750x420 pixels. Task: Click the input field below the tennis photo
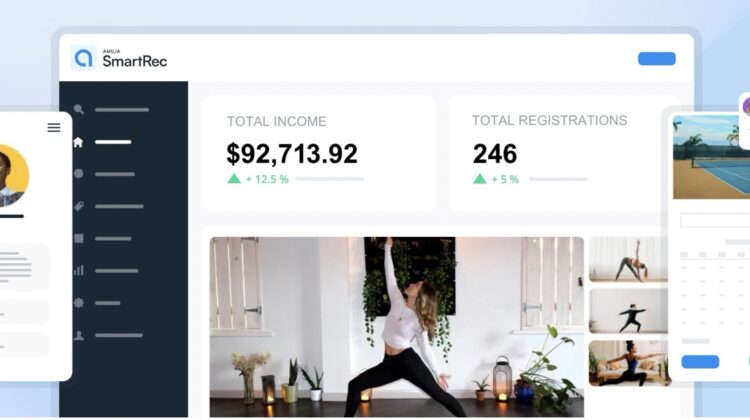tap(715, 221)
